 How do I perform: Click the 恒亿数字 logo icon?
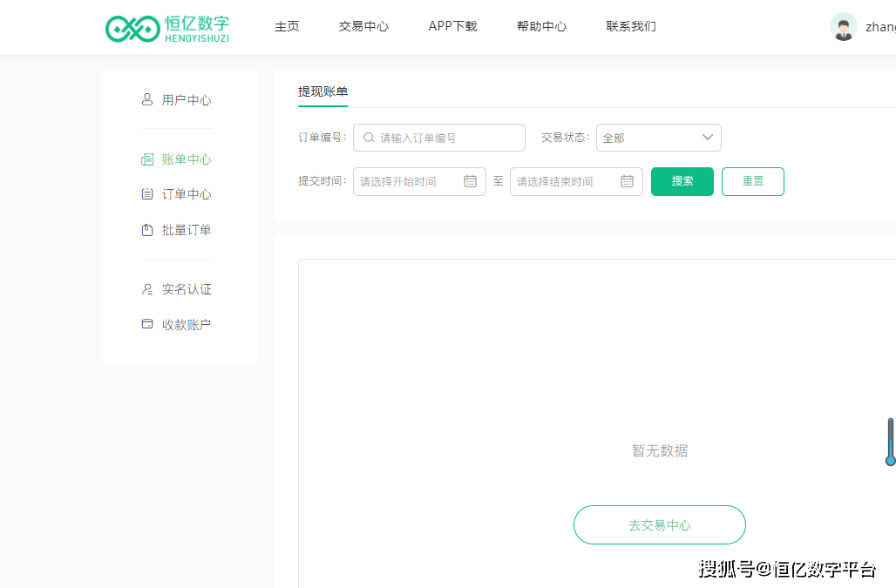point(132,29)
